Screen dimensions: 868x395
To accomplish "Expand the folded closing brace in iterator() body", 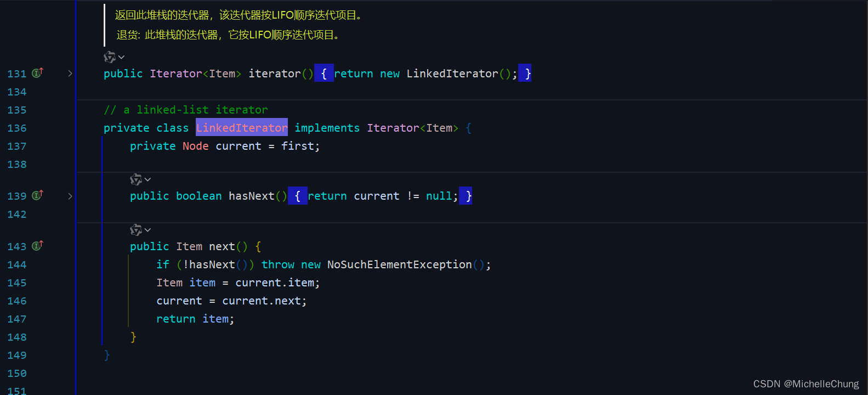I will point(525,74).
